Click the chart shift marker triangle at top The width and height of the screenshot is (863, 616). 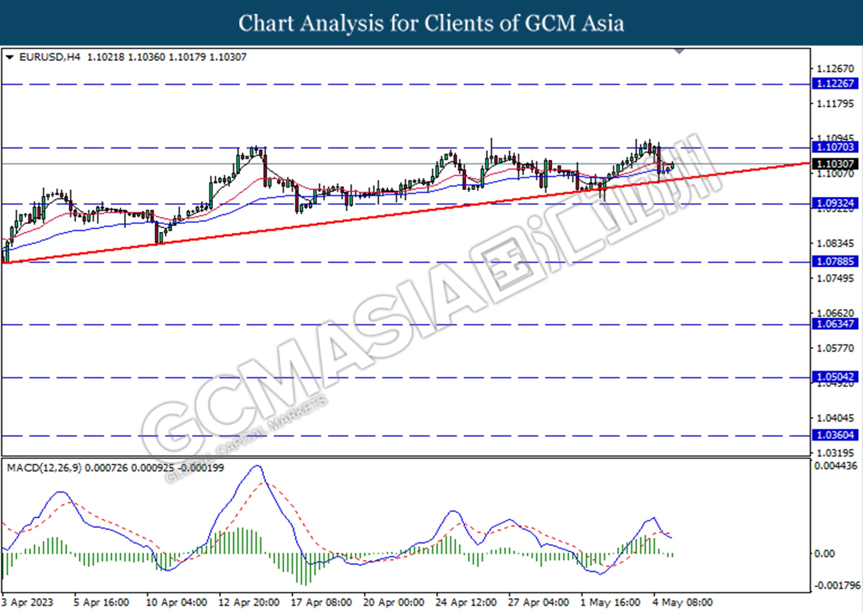(x=679, y=51)
